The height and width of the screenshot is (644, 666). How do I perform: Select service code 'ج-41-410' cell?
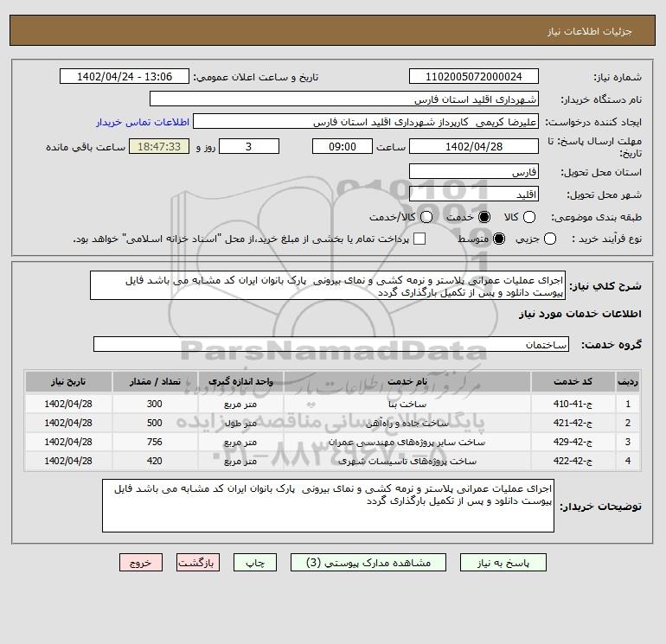pyautogui.click(x=573, y=404)
